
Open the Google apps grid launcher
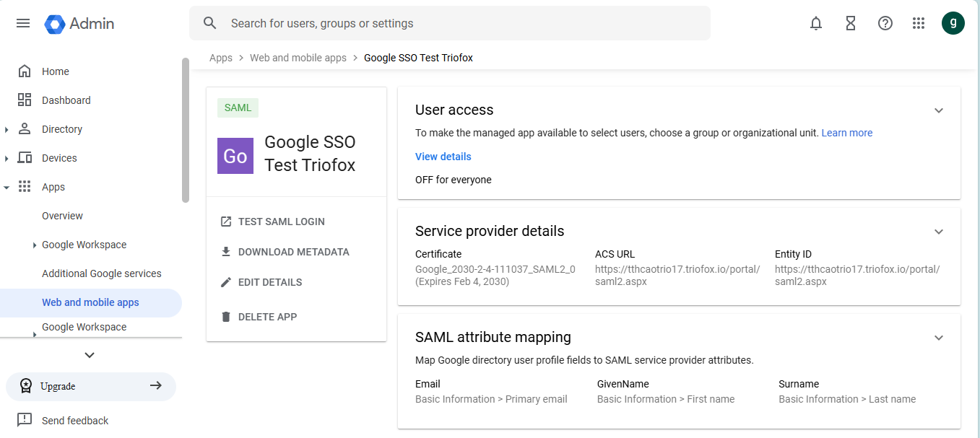click(x=919, y=23)
